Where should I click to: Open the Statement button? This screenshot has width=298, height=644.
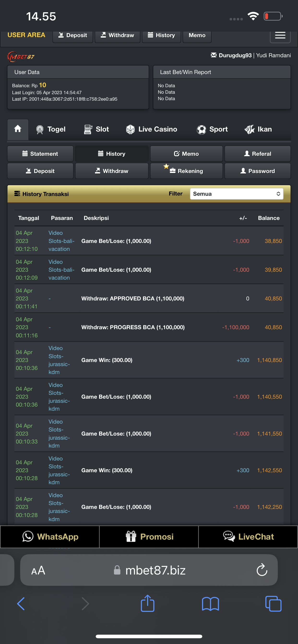tap(40, 154)
